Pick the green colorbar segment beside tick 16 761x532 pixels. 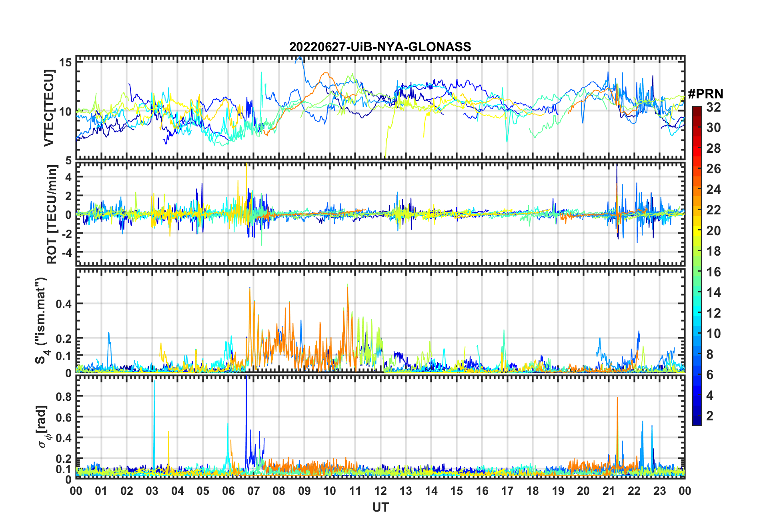coord(697,272)
